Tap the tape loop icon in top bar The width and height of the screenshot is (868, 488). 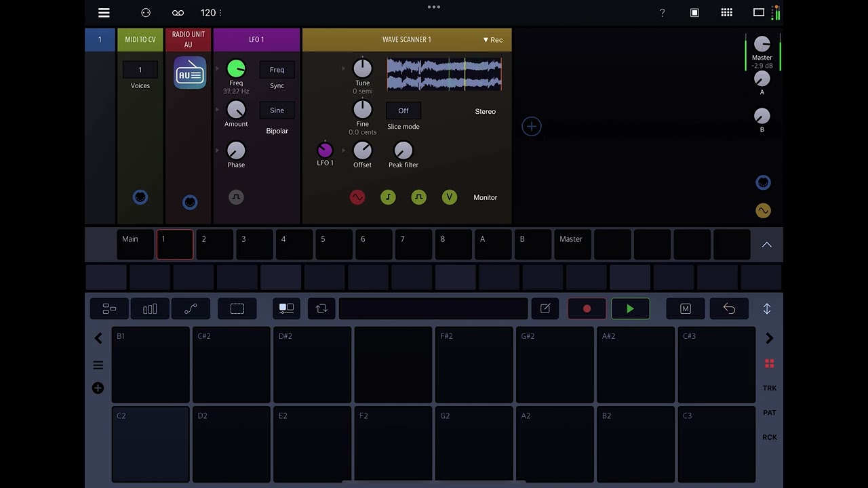pyautogui.click(x=178, y=12)
